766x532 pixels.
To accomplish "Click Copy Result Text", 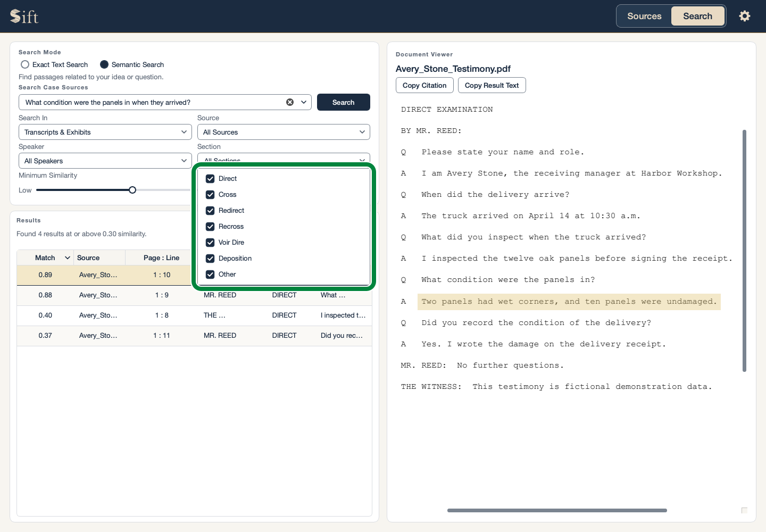I will (492, 85).
